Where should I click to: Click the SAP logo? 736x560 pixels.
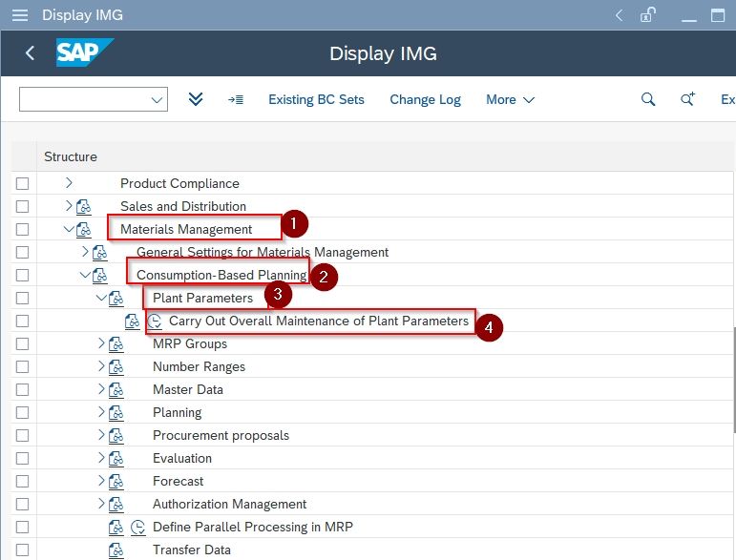pos(85,52)
